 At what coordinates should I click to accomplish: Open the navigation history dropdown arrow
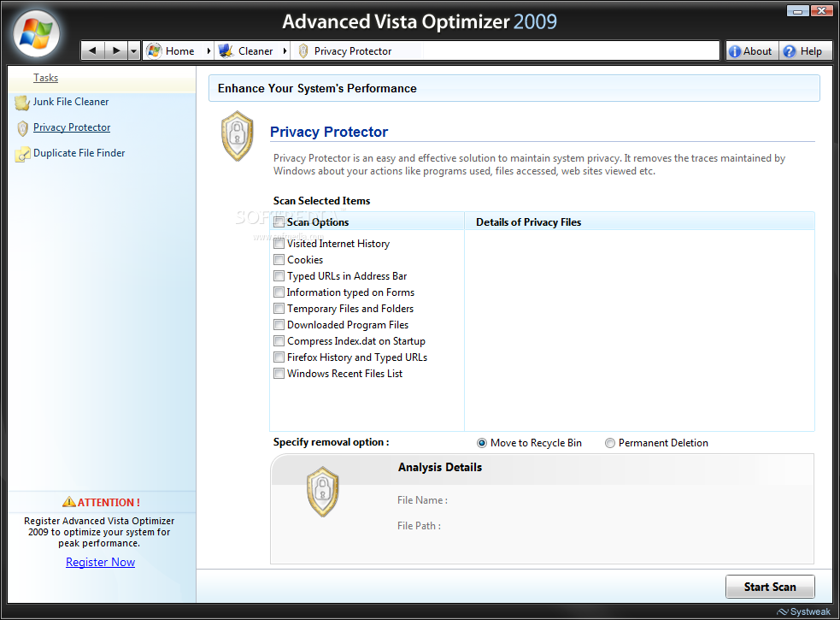point(134,51)
